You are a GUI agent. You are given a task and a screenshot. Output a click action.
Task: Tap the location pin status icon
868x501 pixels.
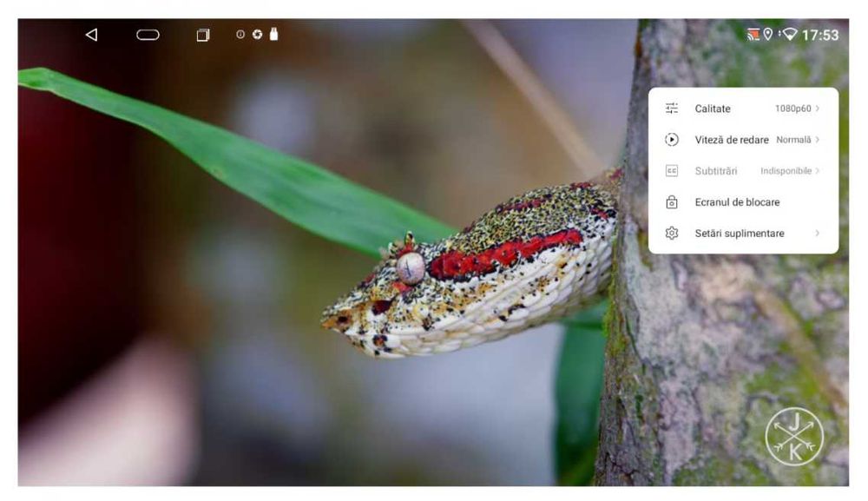[768, 35]
